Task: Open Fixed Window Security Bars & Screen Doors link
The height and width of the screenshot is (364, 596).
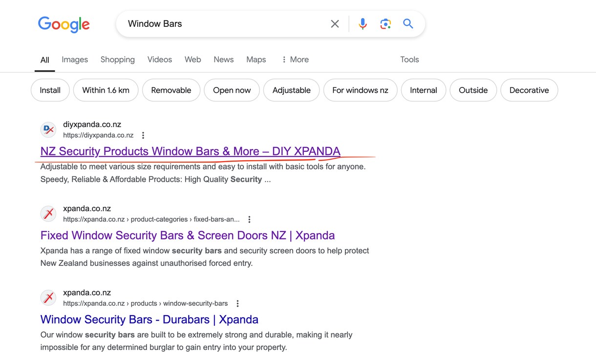Action: coord(188,236)
